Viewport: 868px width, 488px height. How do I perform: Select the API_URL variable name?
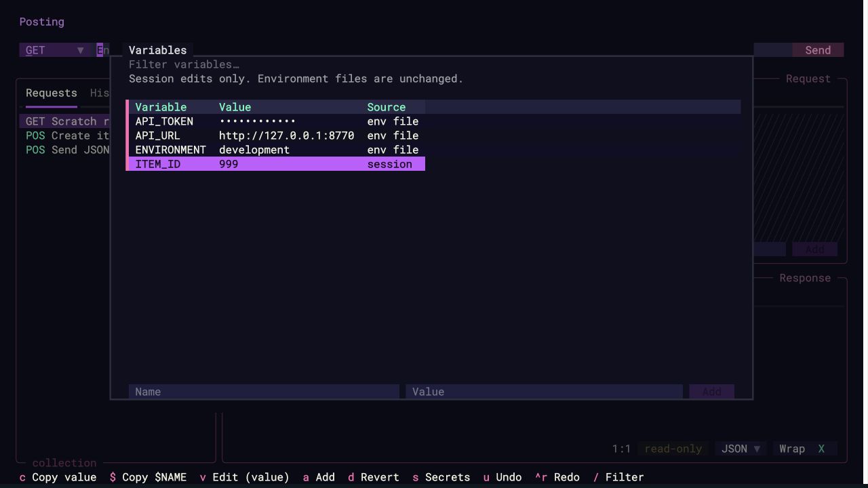[x=157, y=136]
